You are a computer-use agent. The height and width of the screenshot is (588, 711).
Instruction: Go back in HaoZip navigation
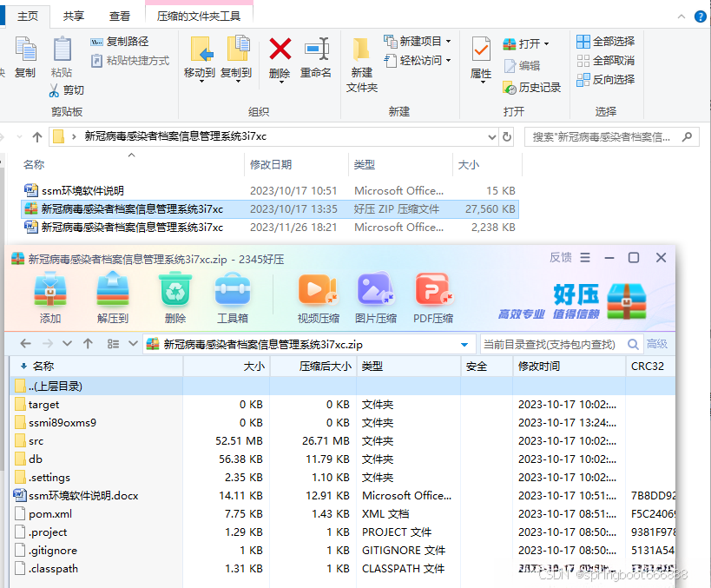tap(25, 344)
